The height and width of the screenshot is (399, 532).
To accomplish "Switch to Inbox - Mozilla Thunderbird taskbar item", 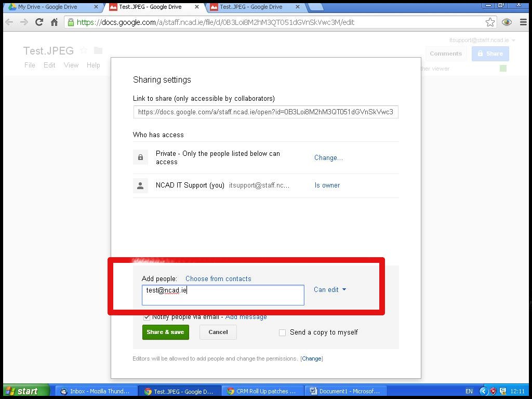I will coord(96,391).
